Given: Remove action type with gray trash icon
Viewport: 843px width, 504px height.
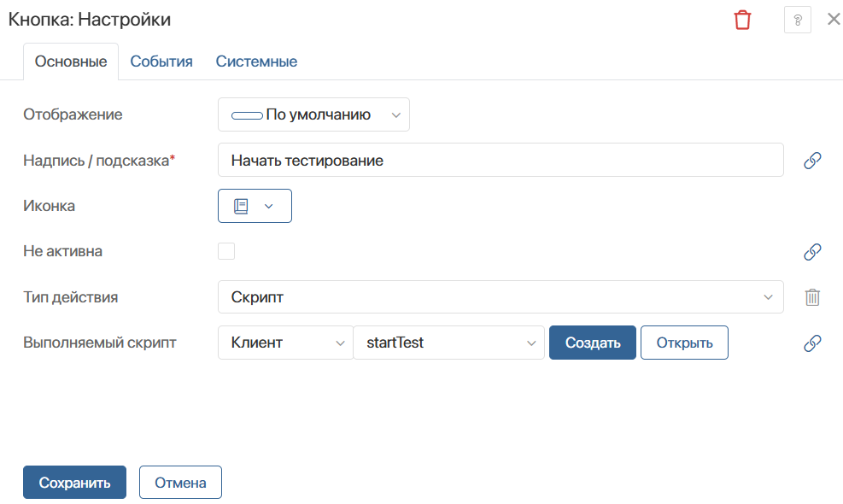Looking at the screenshot, I should tap(812, 297).
